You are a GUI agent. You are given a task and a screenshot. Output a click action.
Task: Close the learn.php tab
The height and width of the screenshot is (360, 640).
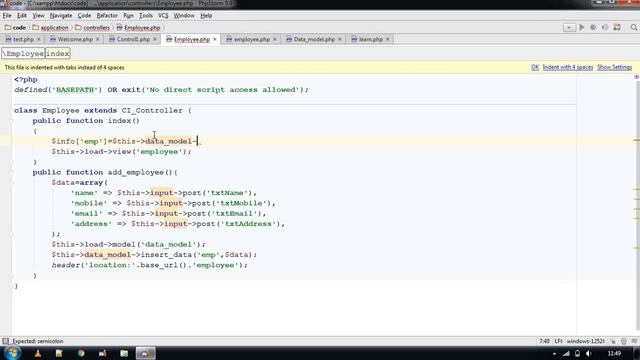tap(388, 39)
